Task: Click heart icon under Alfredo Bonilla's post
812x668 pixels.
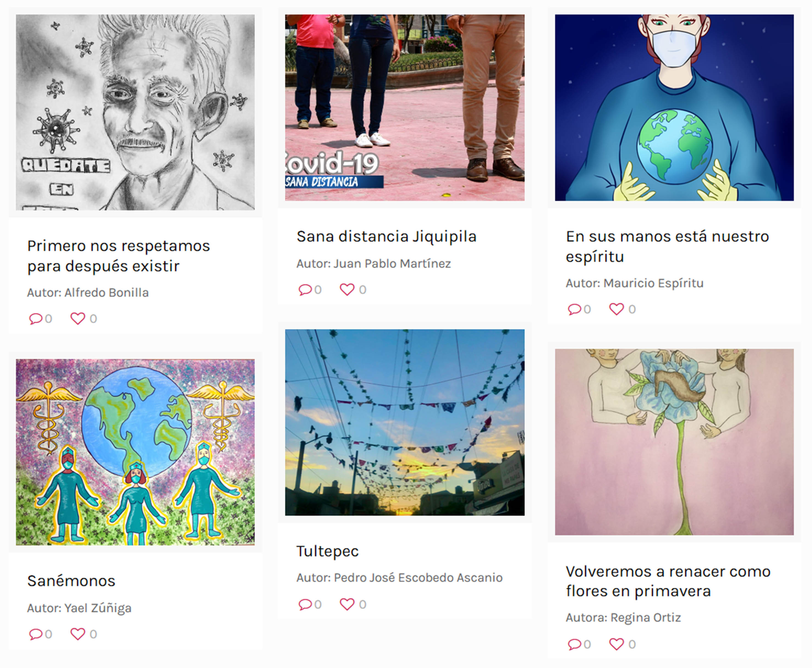Action: click(77, 319)
